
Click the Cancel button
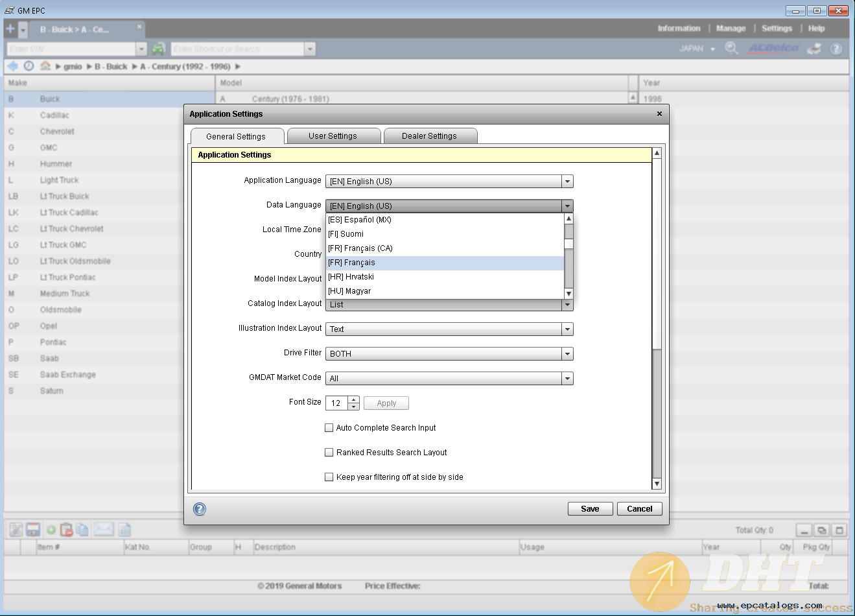[639, 509]
